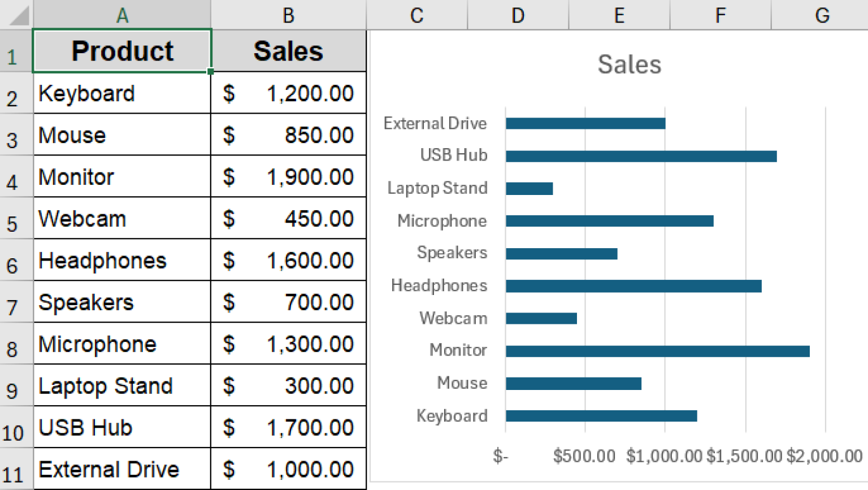Select the cell containing Keyboard
The width and height of the screenshot is (868, 490).
pyautogui.click(x=122, y=93)
